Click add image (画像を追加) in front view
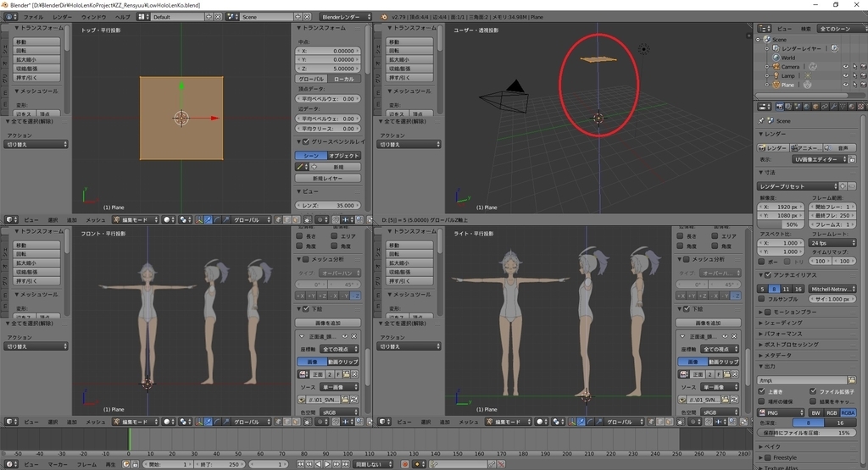The height and width of the screenshot is (470, 868). point(328,323)
